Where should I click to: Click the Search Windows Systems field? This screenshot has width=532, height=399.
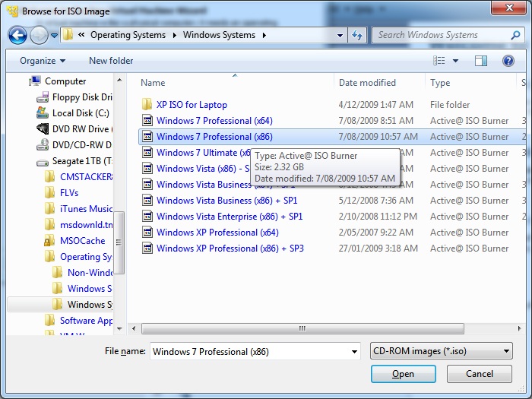[x=447, y=35]
